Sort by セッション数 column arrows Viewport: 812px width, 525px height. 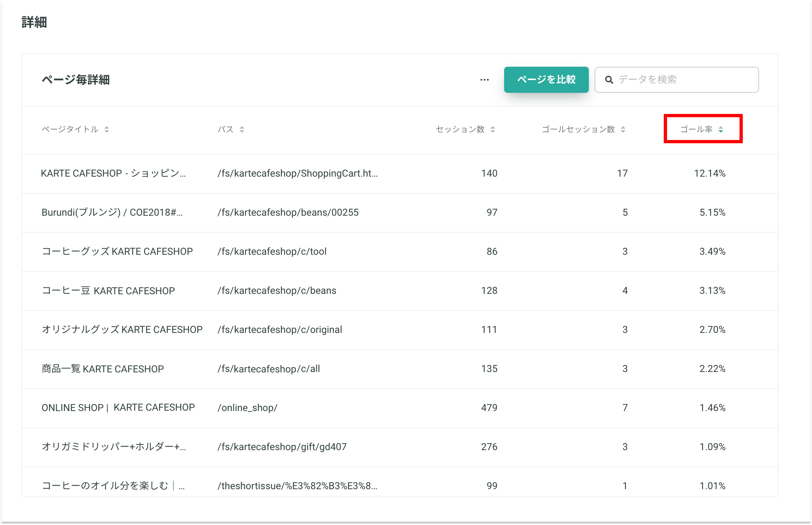click(493, 129)
